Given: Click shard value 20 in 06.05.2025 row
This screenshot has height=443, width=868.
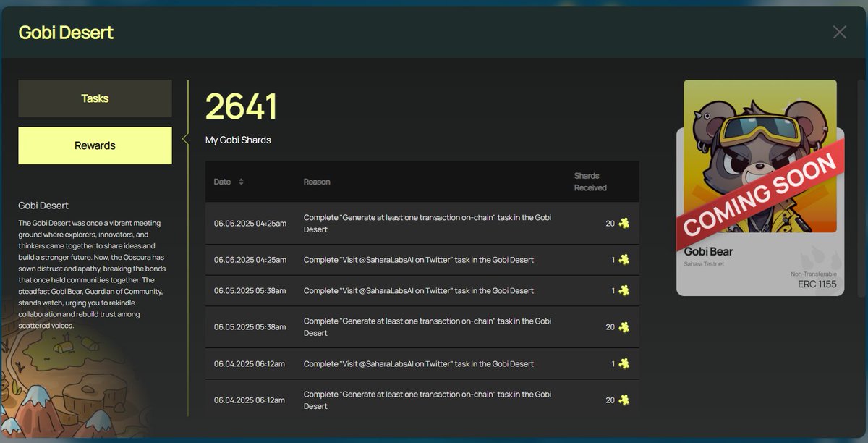Looking at the screenshot, I should 610,327.
